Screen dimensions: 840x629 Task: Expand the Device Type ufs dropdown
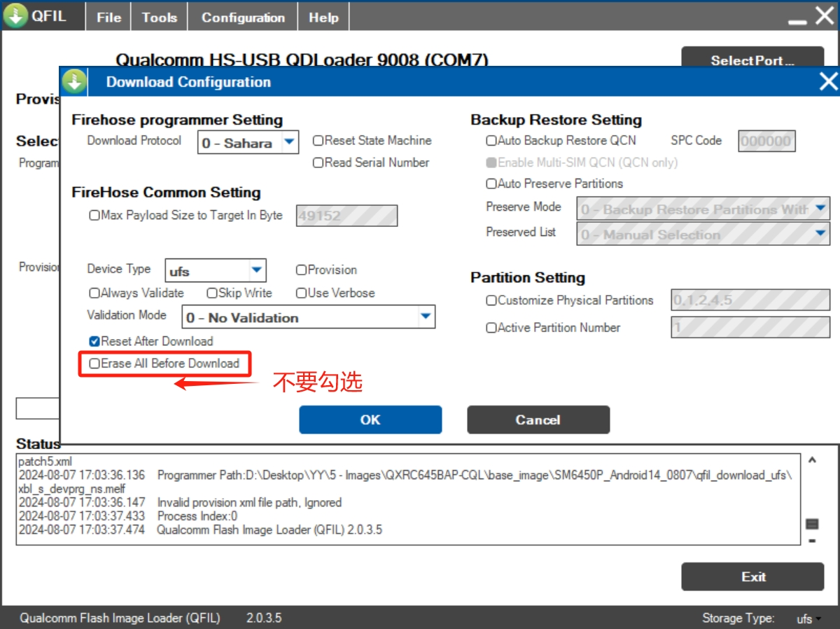(256, 270)
